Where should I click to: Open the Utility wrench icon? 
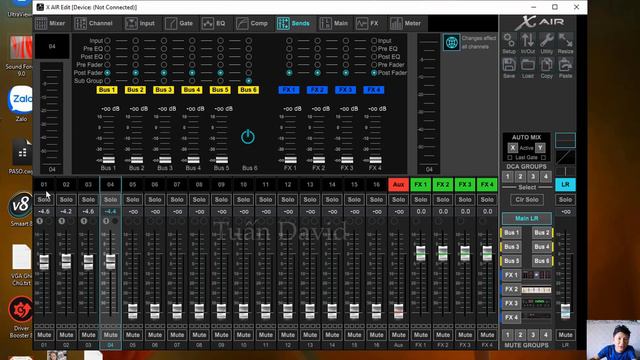pos(547,43)
